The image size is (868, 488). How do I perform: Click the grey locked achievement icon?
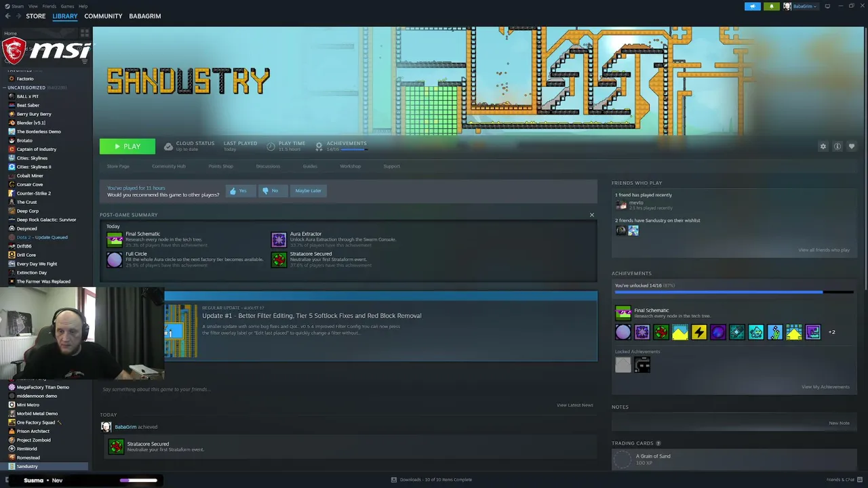(x=623, y=365)
